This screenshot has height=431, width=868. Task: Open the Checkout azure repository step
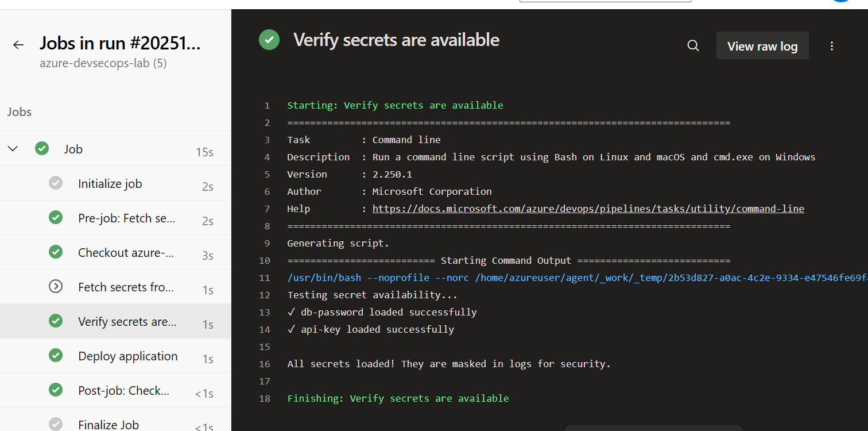coord(126,253)
